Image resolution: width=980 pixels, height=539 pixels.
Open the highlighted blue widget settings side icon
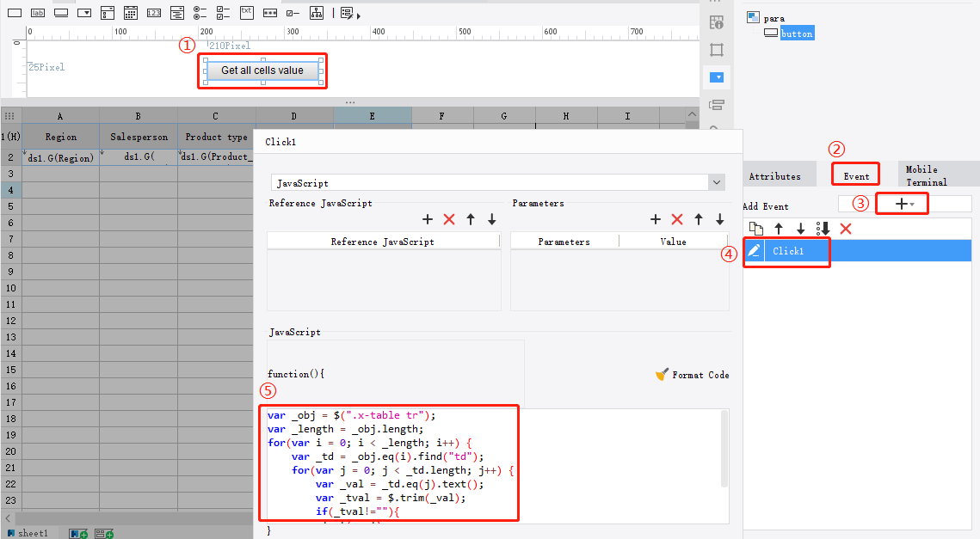pos(717,77)
